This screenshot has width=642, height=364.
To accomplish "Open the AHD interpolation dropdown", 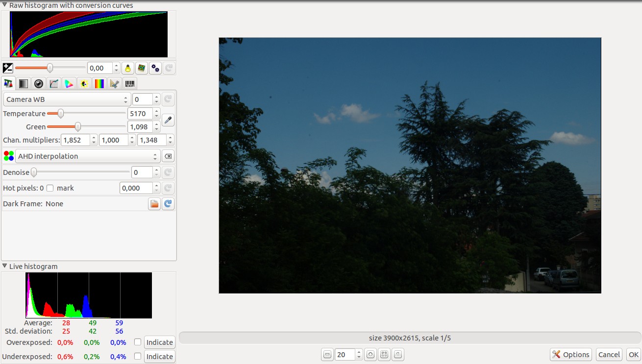I will coord(87,156).
